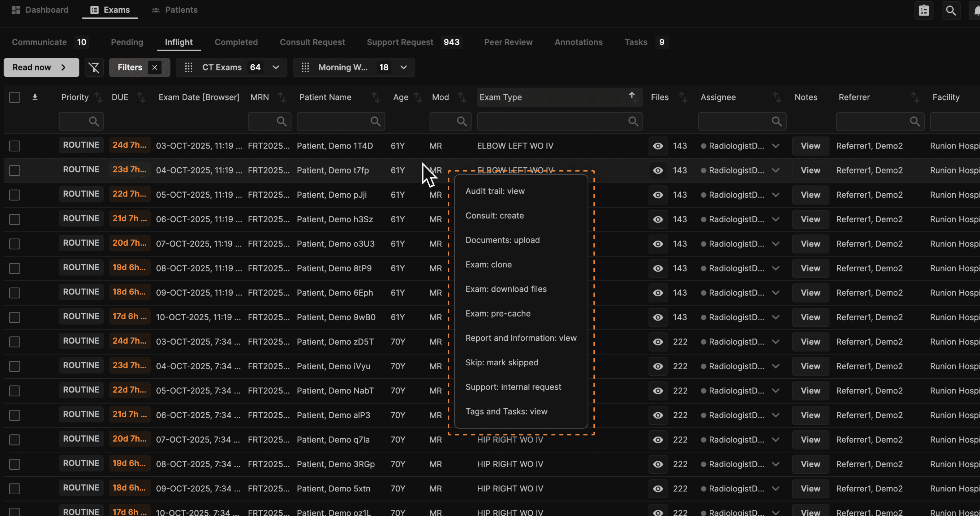This screenshot has width=980, height=516.
Task: Tick the checkbox for Patient Demo pJji row
Action: [14, 195]
